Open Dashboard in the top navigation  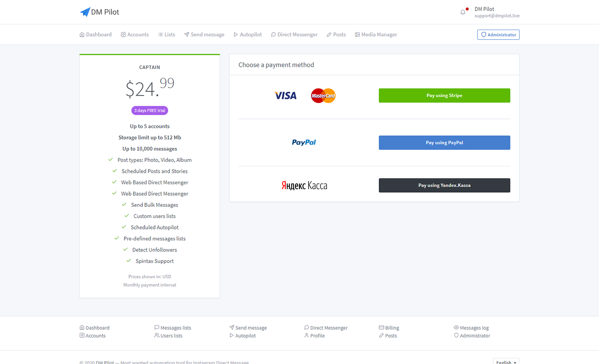point(95,35)
